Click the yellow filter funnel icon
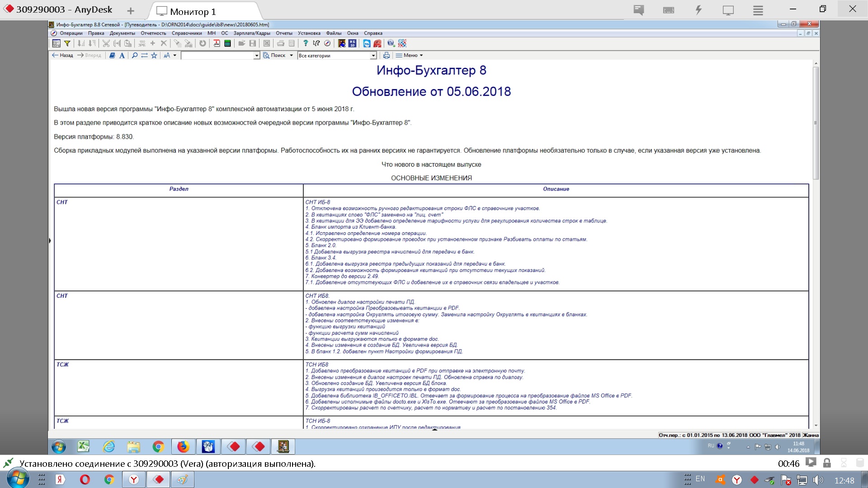 pos(67,43)
